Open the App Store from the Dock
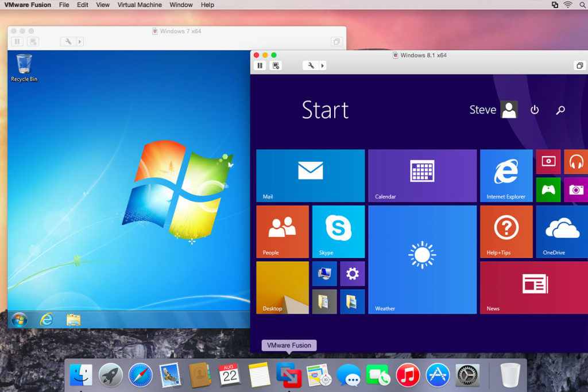The image size is (588, 392). click(438, 375)
